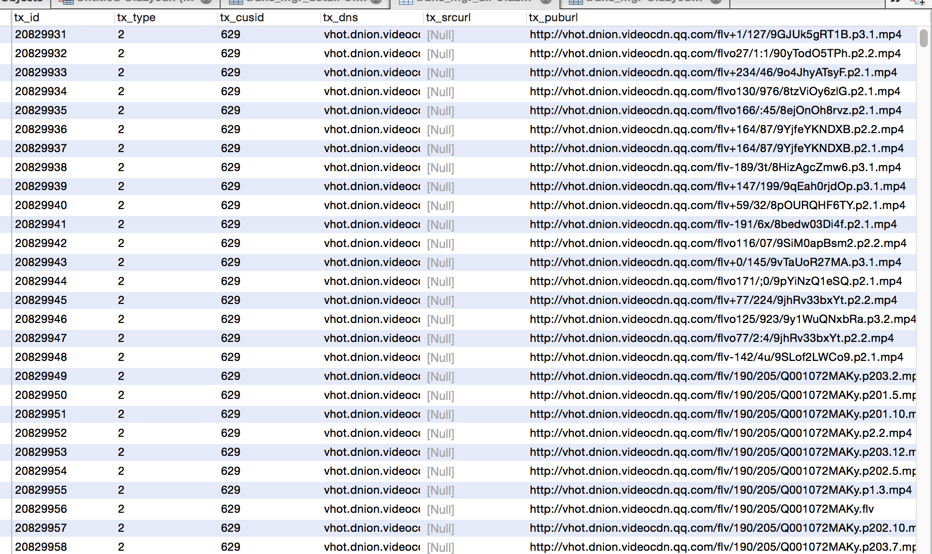The width and height of the screenshot is (932, 554).
Task: Select the tx_id cell 20829941
Action: coord(40,224)
